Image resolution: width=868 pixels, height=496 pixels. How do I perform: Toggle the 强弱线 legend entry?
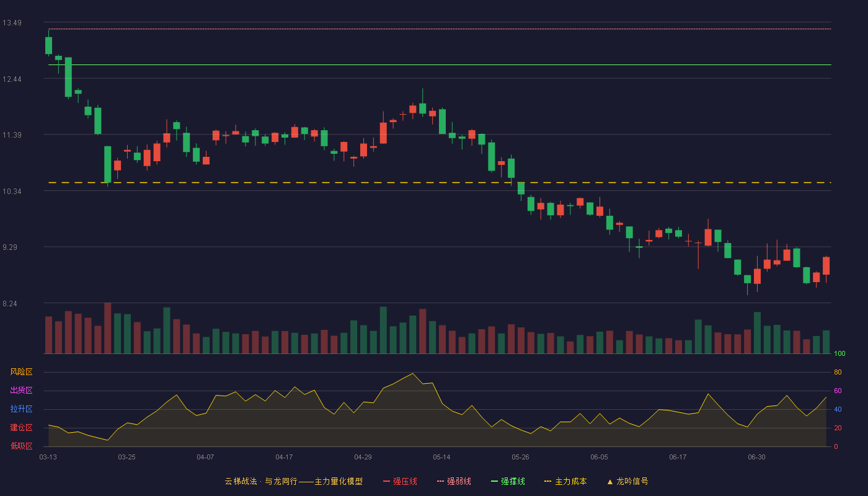tap(454, 481)
